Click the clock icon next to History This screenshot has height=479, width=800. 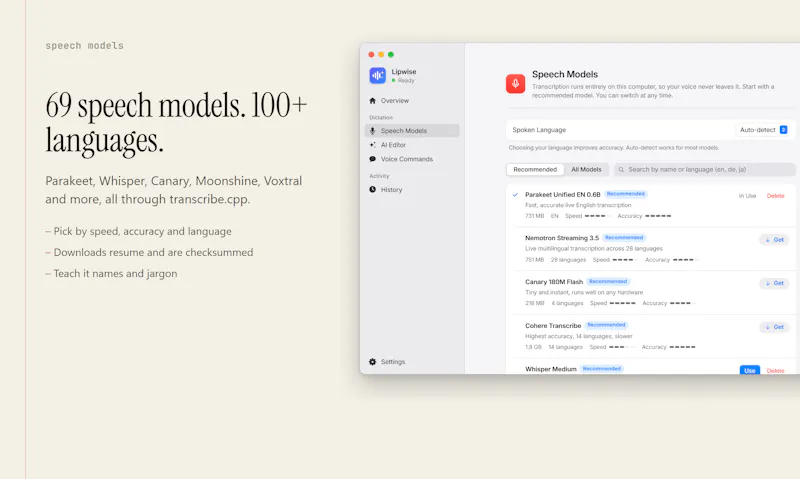click(372, 189)
